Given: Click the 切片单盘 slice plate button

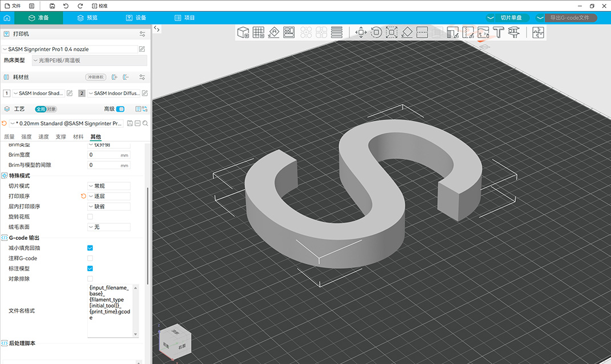Looking at the screenshot, I should pos(510,18).
